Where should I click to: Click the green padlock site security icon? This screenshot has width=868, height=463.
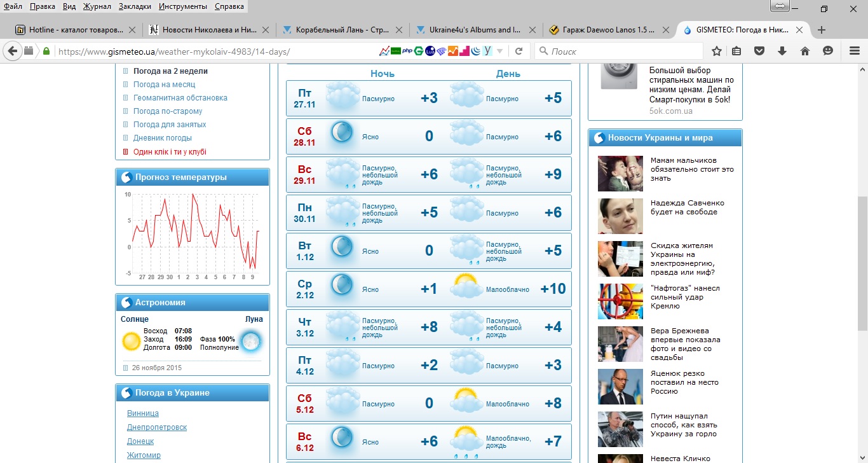click(x=46, y=52)
